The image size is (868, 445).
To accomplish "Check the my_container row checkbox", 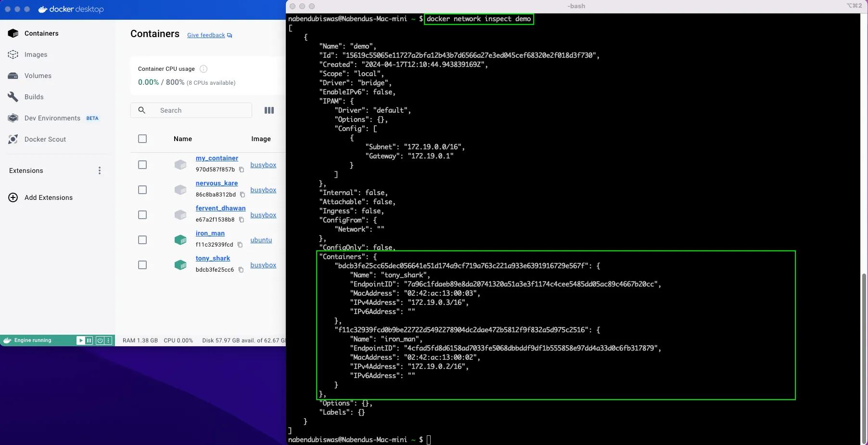I will pyautogui.click(x=142, y=165).
